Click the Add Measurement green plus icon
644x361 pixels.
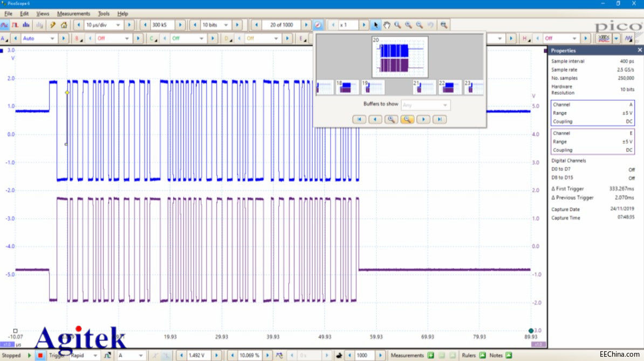(430, 355)
